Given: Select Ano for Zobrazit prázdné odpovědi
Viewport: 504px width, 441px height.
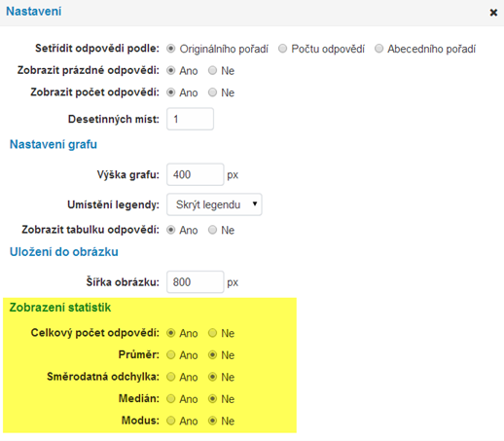Looking at the screenshot, I should click(x=171, y=70).
